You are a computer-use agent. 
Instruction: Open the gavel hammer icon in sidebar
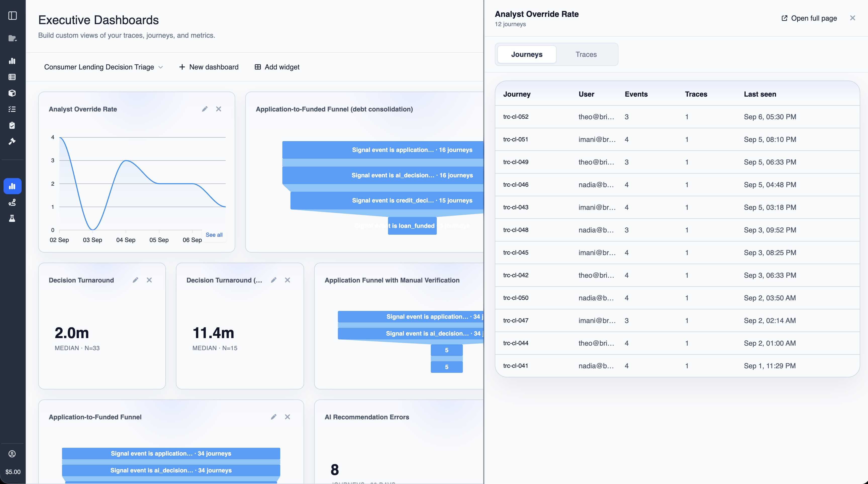click(12, 141)
